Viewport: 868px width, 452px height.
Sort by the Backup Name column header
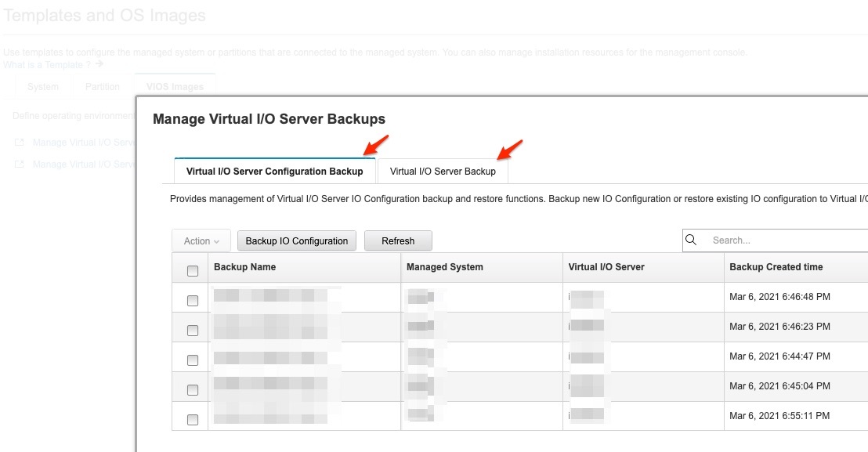(x=245, y=267)
